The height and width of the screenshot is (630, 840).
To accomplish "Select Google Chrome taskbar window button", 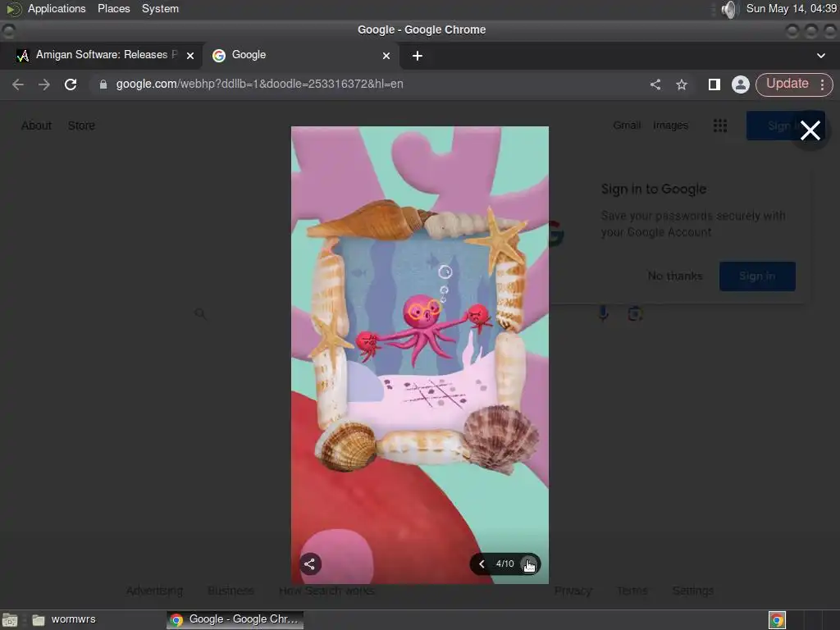I will (x=235, y=619).
